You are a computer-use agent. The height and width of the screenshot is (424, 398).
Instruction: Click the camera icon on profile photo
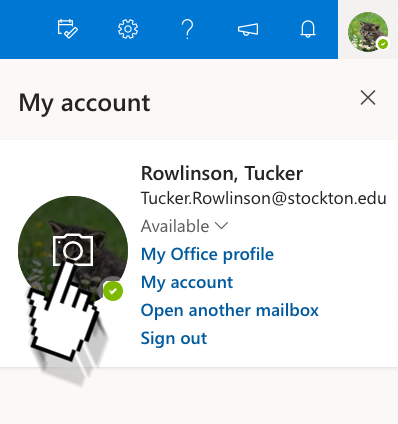pos(73,250)
